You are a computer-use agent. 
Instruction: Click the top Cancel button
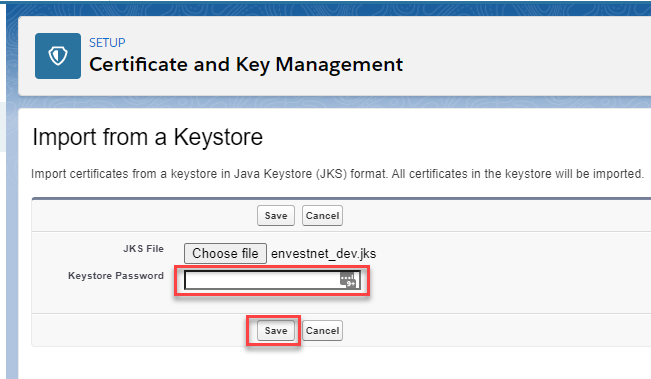322,215
